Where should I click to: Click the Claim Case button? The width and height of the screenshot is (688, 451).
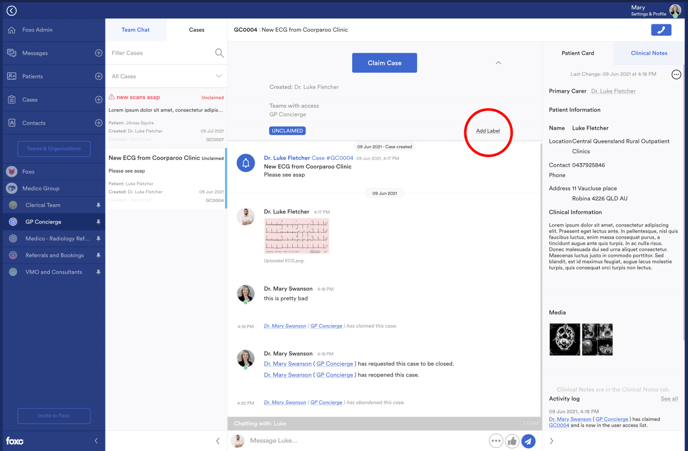click(384, 63)
